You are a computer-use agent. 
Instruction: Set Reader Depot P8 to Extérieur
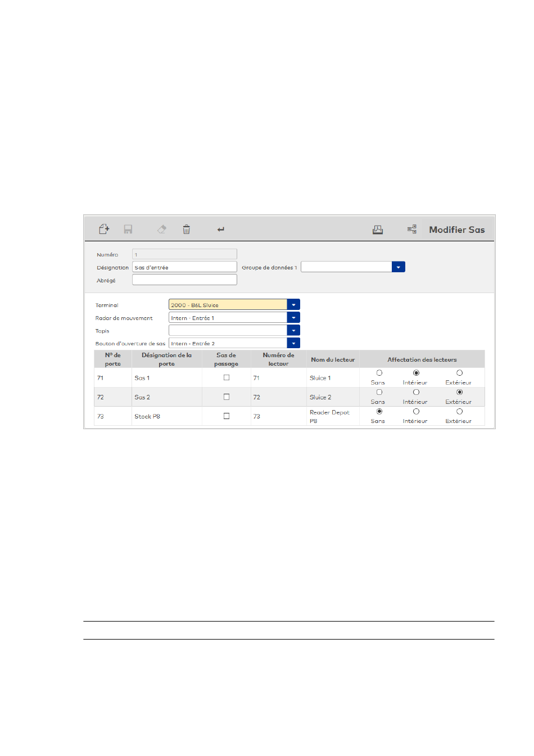point(459,412)
